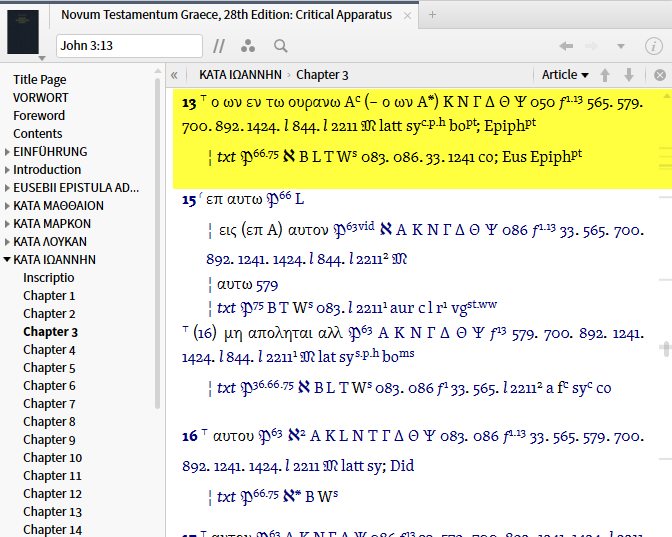Open VORWORT in contents
This screenshot has width=672, height=537.
point(40,98)
